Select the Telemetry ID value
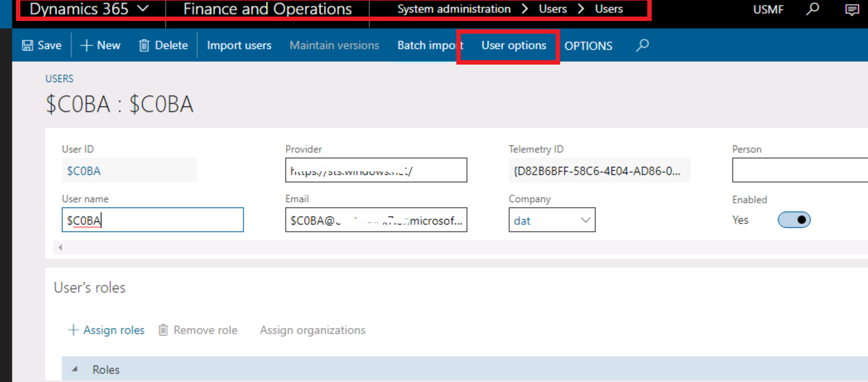868x382 pixels. 599,171
